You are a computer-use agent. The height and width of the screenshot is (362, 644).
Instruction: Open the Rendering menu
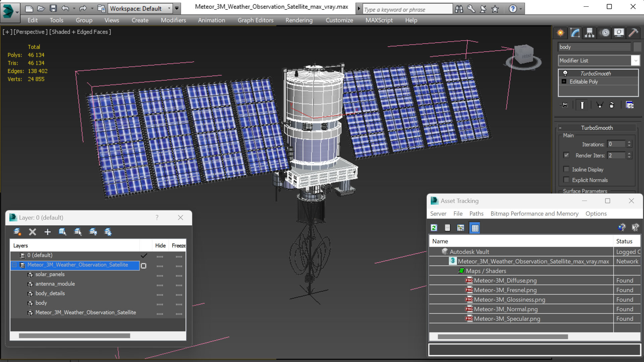coord(299,20)
